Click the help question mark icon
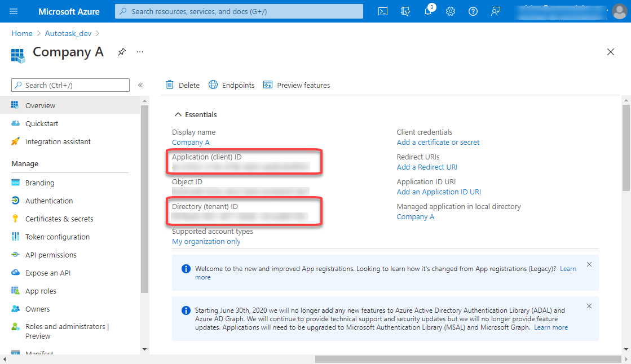This screenshot has height=364, width=631. [x=473, y=11]
